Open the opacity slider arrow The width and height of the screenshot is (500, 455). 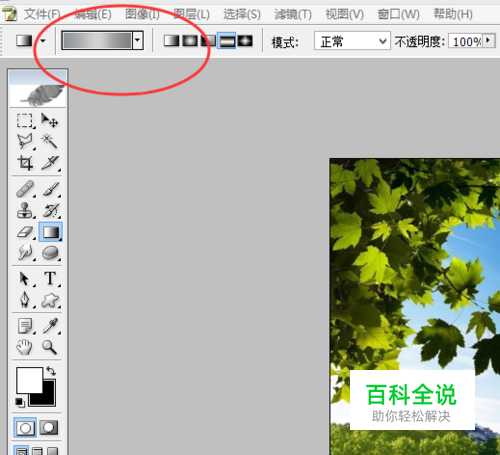click(489, 40)
